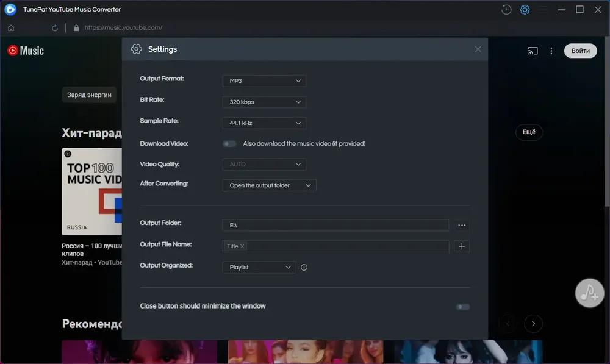The image size is (610, 364).
Task: Click the cast to screen icon
Action: [x=533, y=51]
